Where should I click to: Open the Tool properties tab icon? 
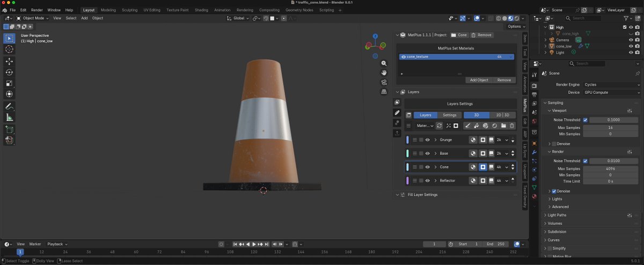[534, 75]
